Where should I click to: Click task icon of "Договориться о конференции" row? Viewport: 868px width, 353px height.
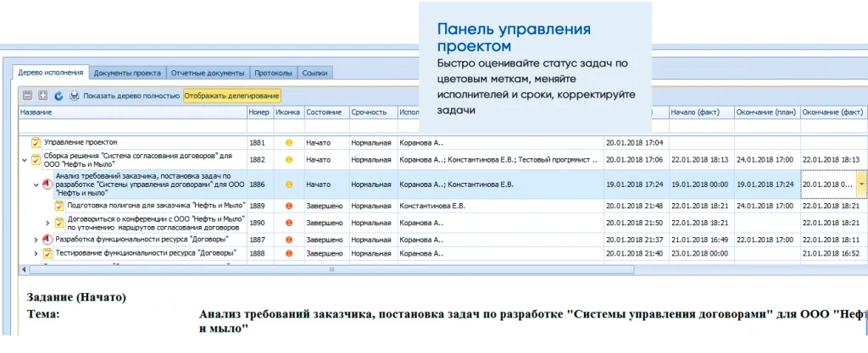click(x=59, y=223)
